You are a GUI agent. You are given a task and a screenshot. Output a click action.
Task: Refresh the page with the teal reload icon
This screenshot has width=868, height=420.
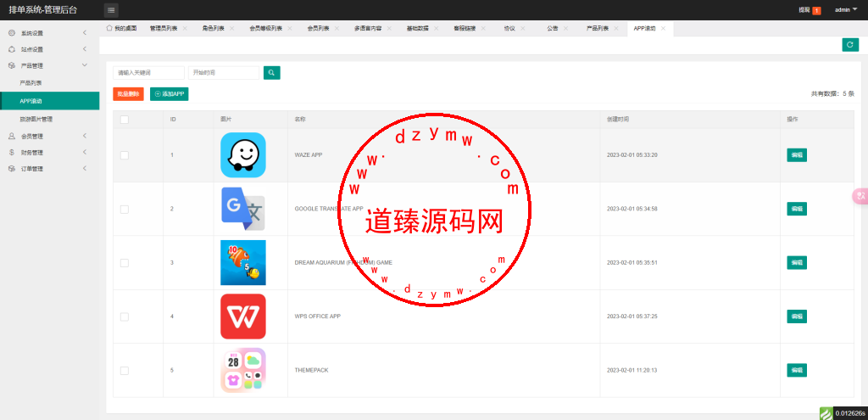[850, 45]
